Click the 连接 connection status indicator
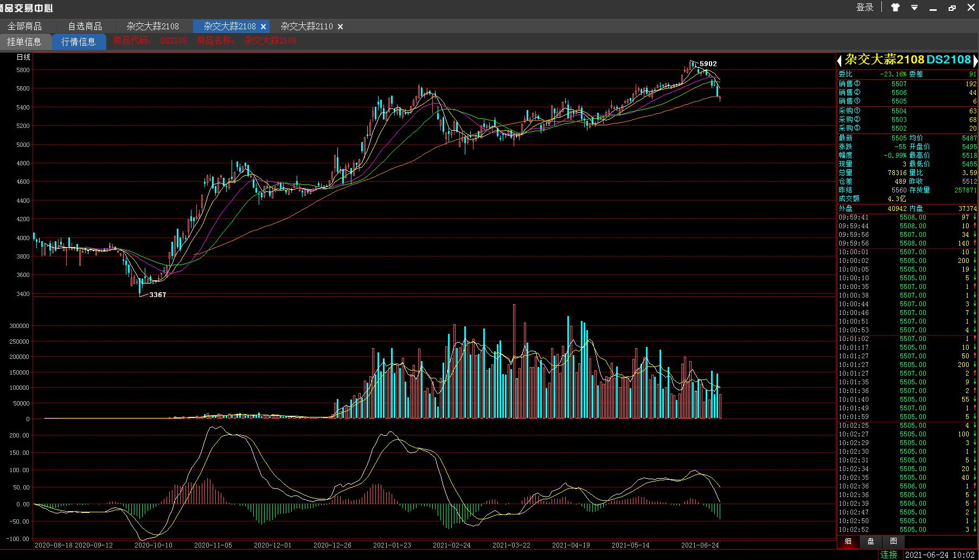 (888, 555)
